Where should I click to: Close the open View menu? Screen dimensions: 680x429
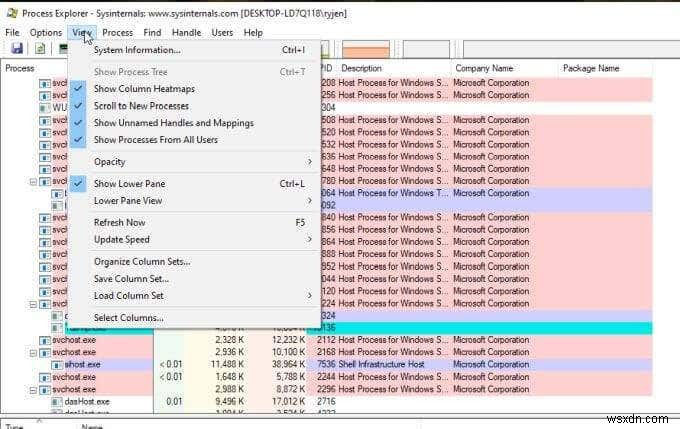point(82,33)
